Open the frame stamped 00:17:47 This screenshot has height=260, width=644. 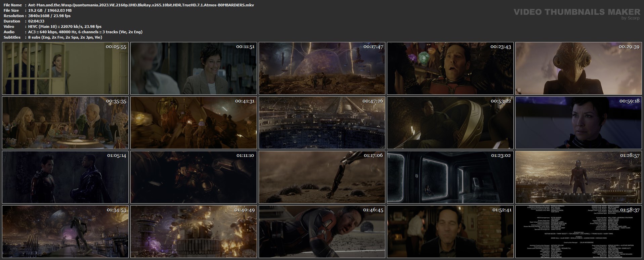322,68
